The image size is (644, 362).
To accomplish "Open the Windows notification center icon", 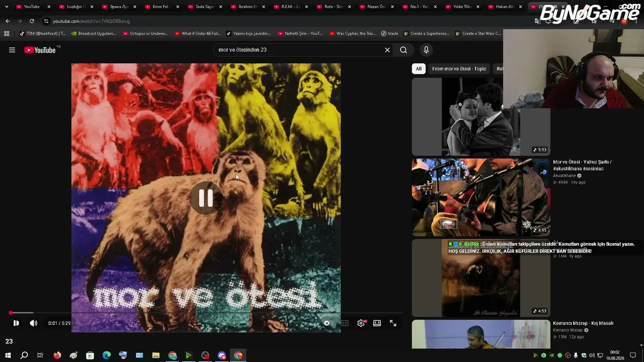I will (x=633, y=355).
